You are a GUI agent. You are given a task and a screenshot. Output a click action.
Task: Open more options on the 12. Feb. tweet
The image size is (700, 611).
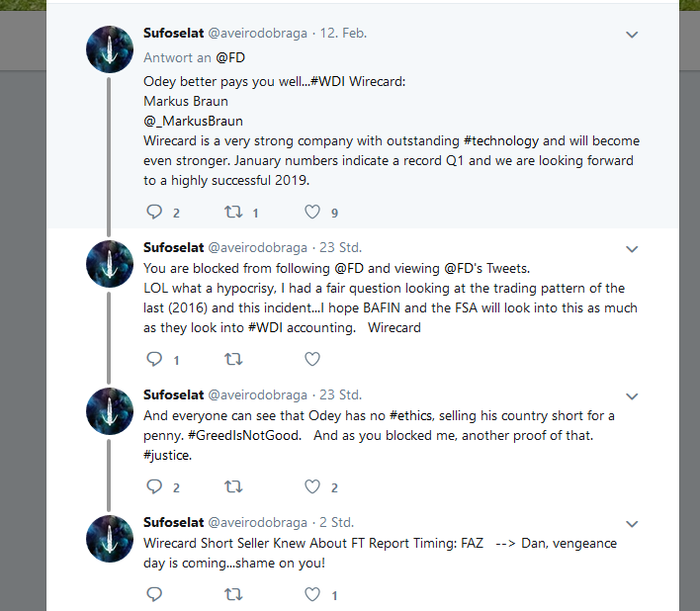pyautogui.click(x=633, y=35)
